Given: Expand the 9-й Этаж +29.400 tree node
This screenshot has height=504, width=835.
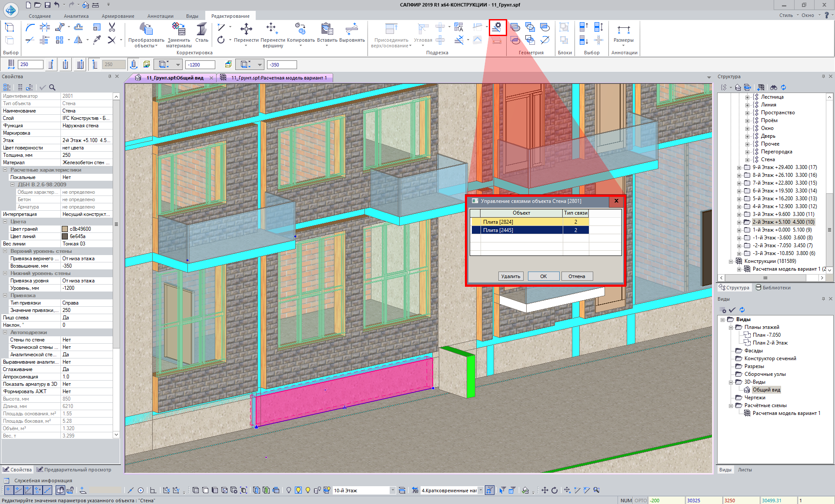Looking at the screenshot, I should point(739,167).
